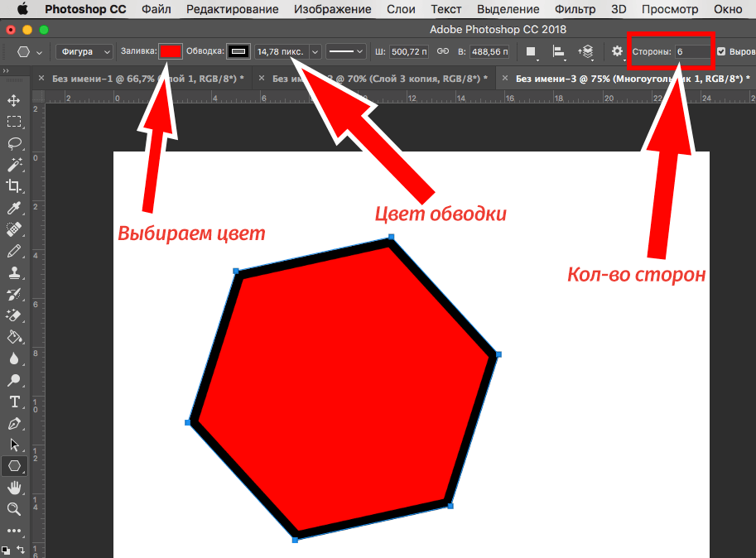Image resolution: width=756 pixels, height=558 pixels.
Task: Toggle the align edges checkbox
Action: [x=720, y=51]
